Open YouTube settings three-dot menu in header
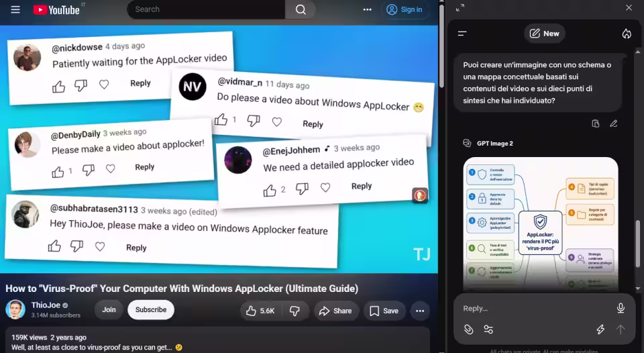The image size is (644, 353). [367, 9]
